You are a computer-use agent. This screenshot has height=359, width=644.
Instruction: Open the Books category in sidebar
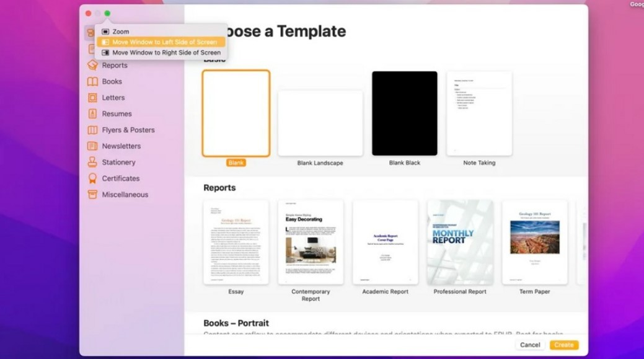pyautogui.click(x=92, y=81)
